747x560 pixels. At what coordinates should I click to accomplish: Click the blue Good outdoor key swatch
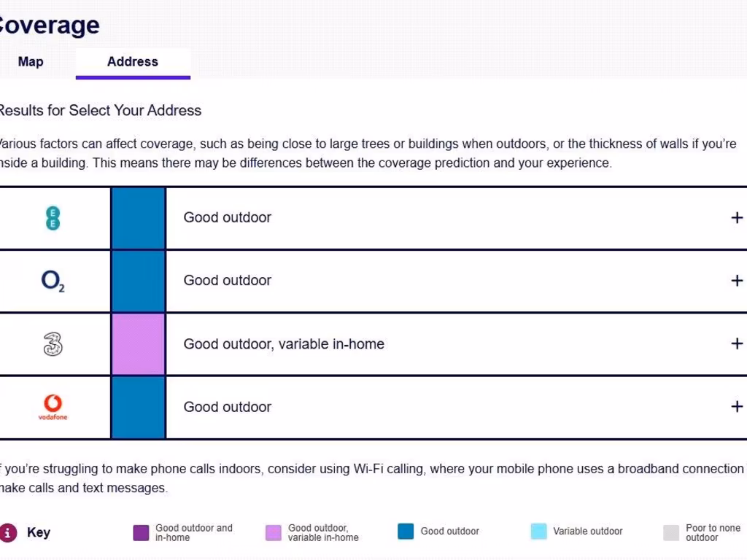click(x=406, y=532)
